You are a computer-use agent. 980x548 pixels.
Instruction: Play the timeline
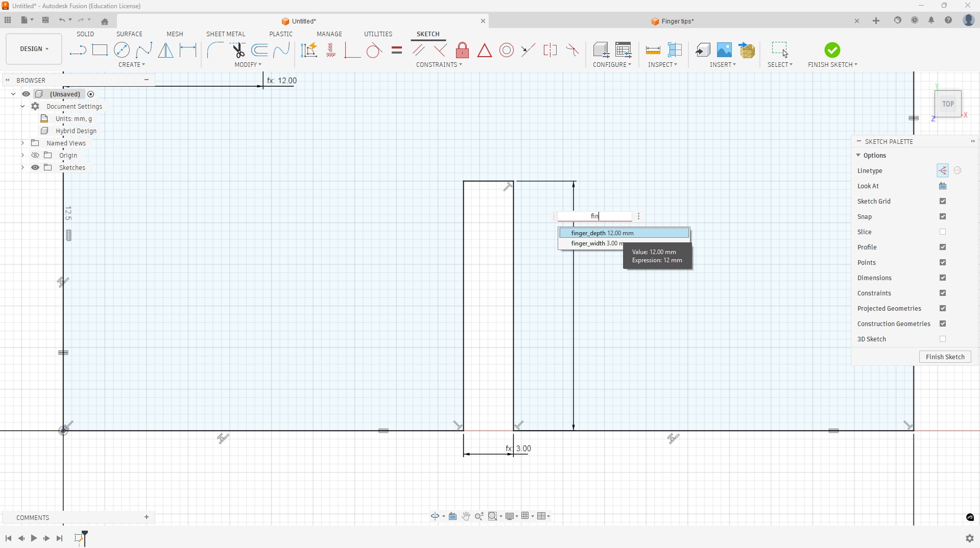point(34,538)
